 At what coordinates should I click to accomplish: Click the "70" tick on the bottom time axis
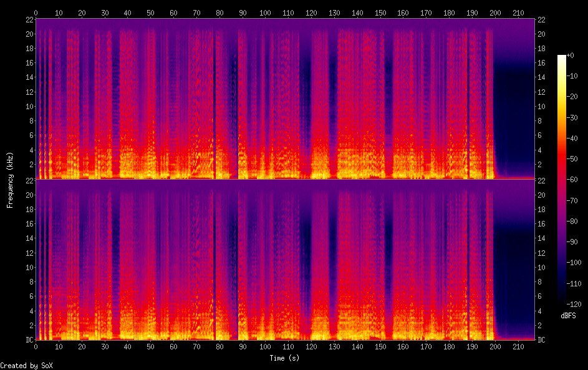pos(196,347)
